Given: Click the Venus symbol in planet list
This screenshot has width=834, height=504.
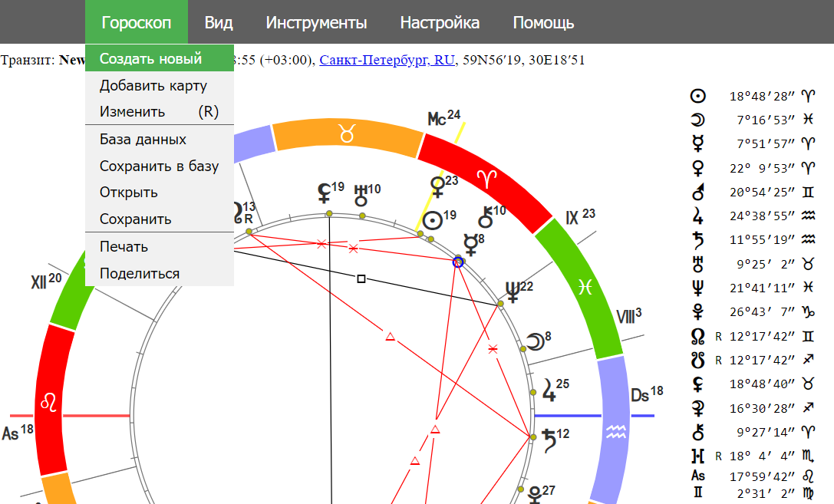Looking at the screenshot, I should click(x=697, y=168).
